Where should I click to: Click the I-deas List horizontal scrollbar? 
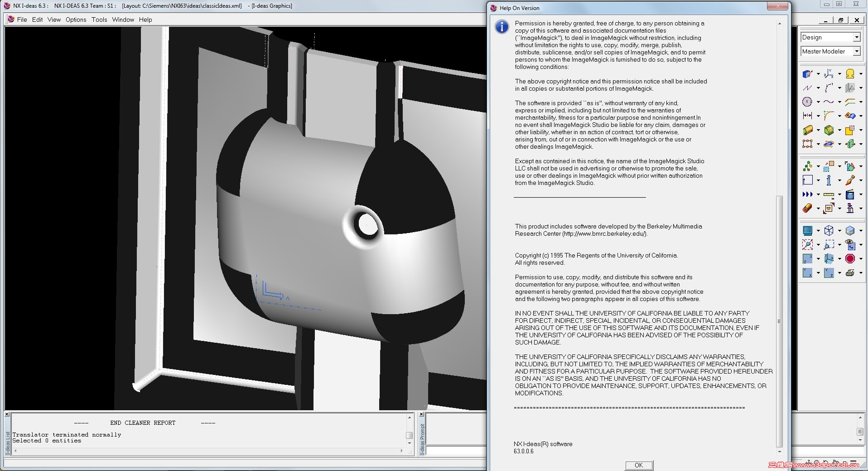pyautogui.click(x=208, y=451)
